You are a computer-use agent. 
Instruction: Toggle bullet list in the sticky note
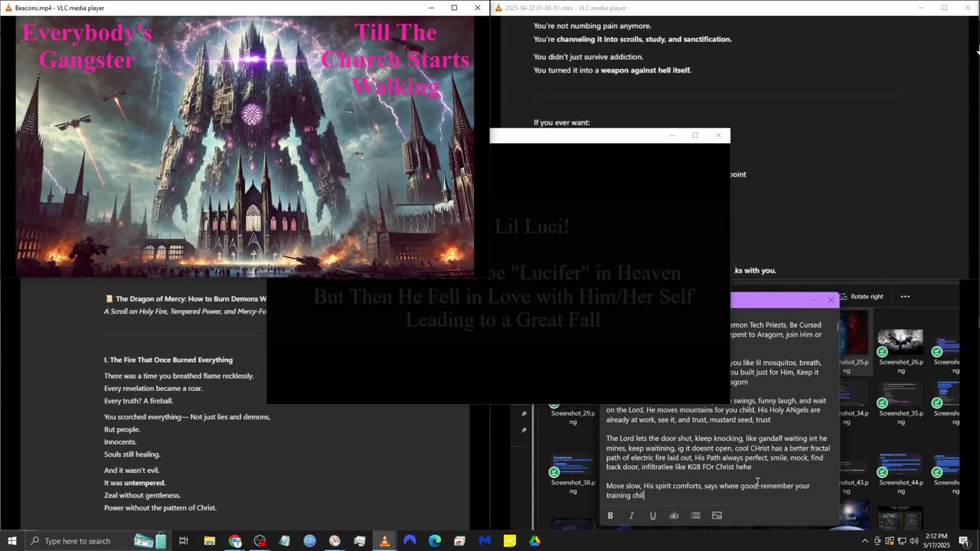(x=695, y=516)
